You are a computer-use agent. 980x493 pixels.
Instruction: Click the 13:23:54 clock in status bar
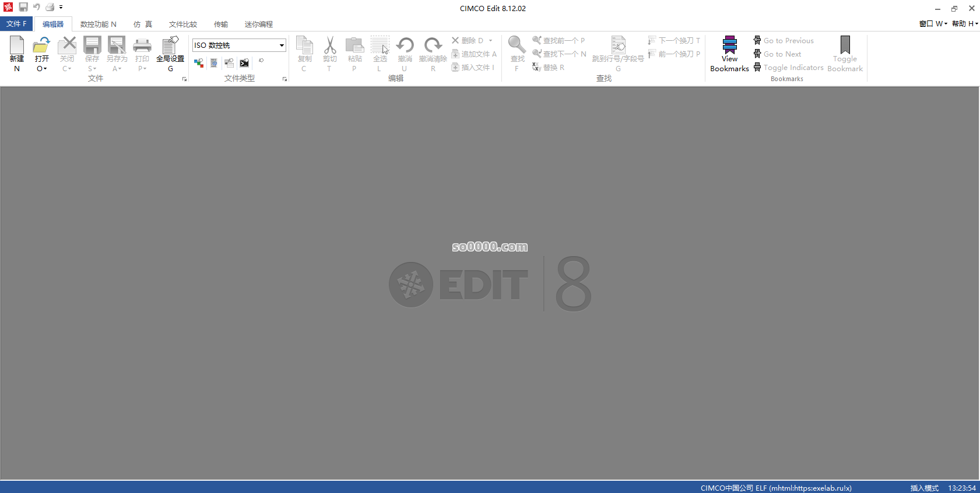[962, 488]
